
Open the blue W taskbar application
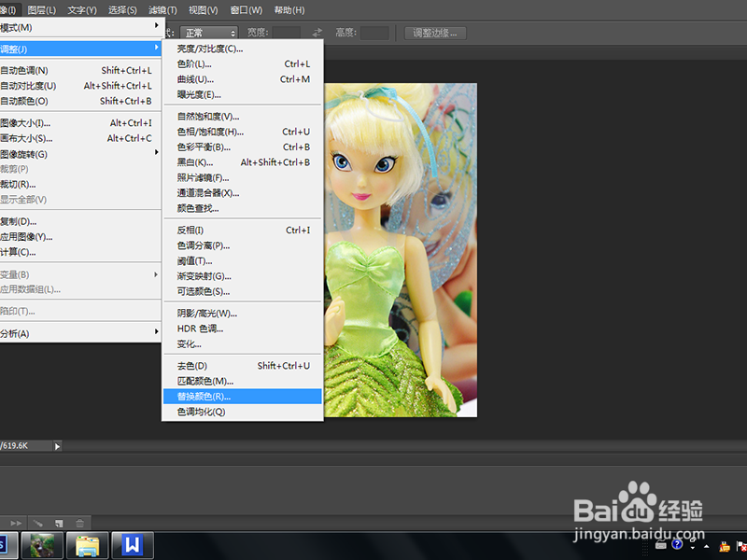coord(133,545)
